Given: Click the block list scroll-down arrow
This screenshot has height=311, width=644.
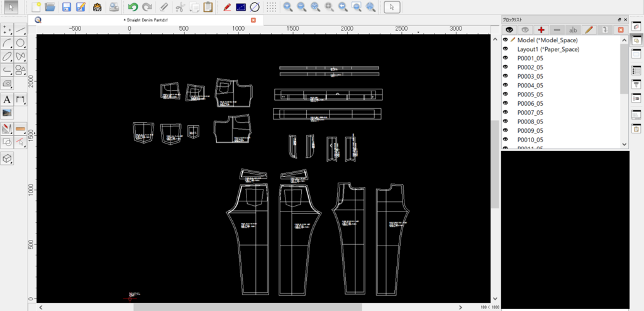Looking at the screenshot, I should [625, 144].
